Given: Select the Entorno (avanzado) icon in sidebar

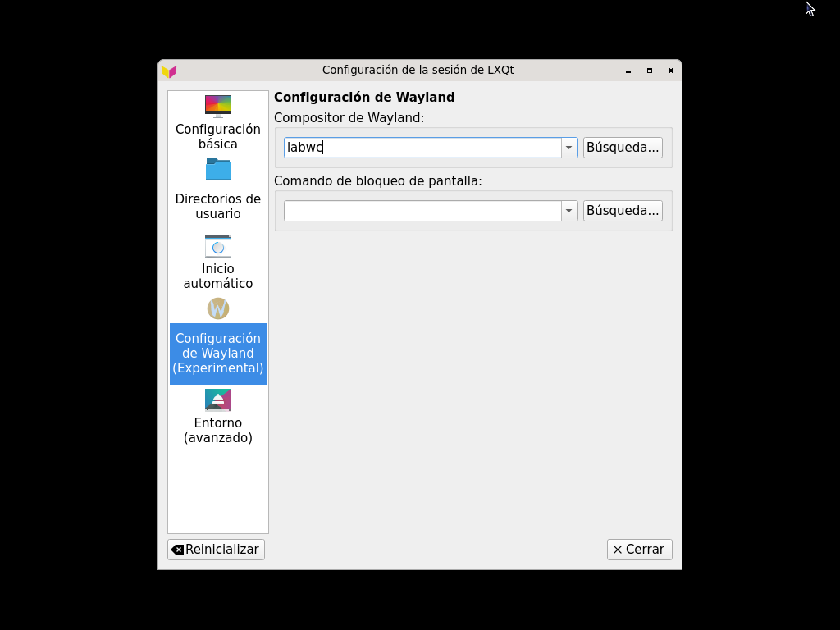Looking at the screenshot, I should 217,399.
